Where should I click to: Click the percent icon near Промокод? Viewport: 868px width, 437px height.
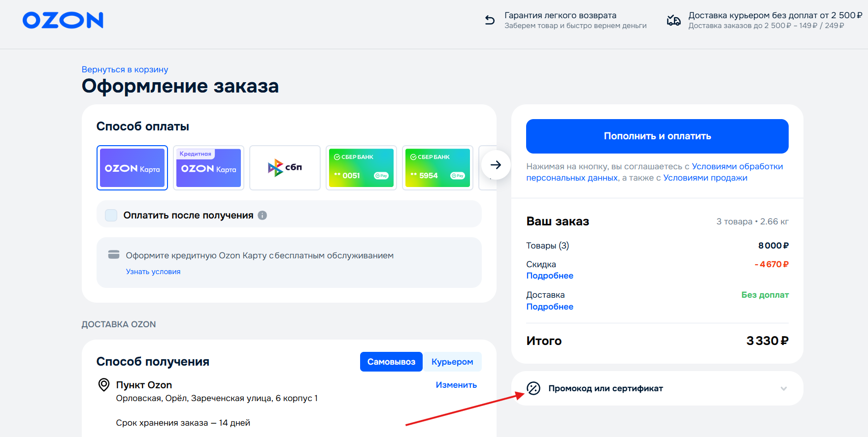tap(534, 388)
